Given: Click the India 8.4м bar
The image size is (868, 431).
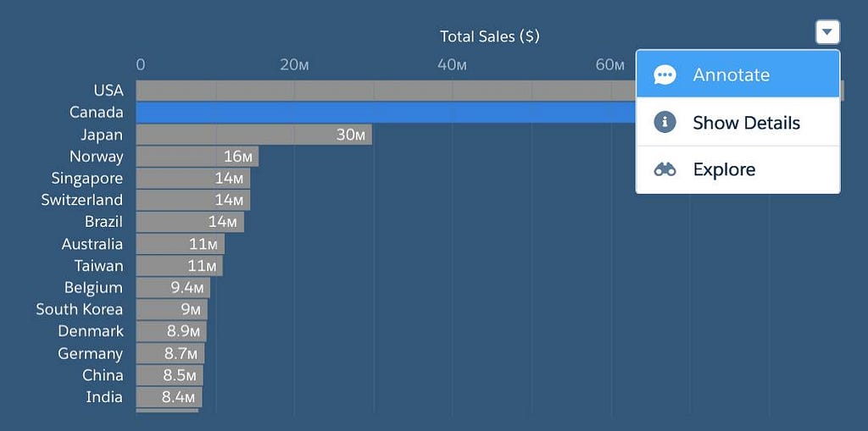Looking at the screenshot, I should [x=169, y=396].
